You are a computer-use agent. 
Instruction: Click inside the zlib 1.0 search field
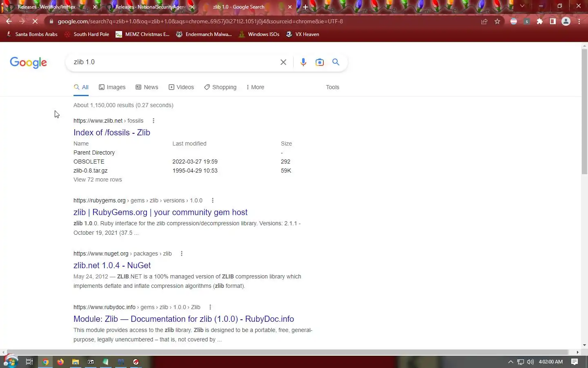tap(174, 62)
